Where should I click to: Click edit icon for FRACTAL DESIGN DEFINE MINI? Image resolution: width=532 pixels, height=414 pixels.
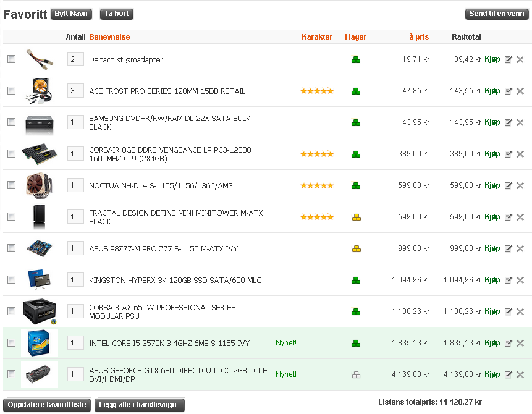click(x=508, y=217)
